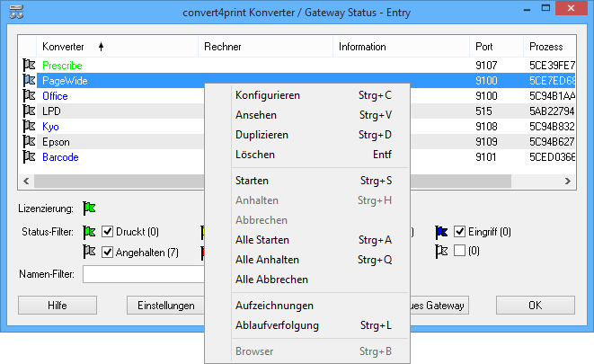This screenshot has width=594, height=364.
Task: Click the green Lizenzierung flag icon
Action: coord(89,208)
